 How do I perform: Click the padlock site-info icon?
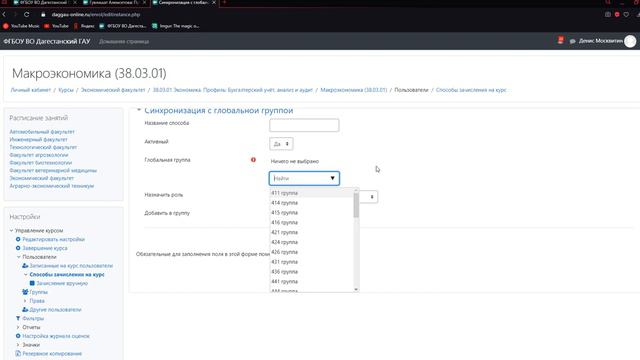(43, 14)
